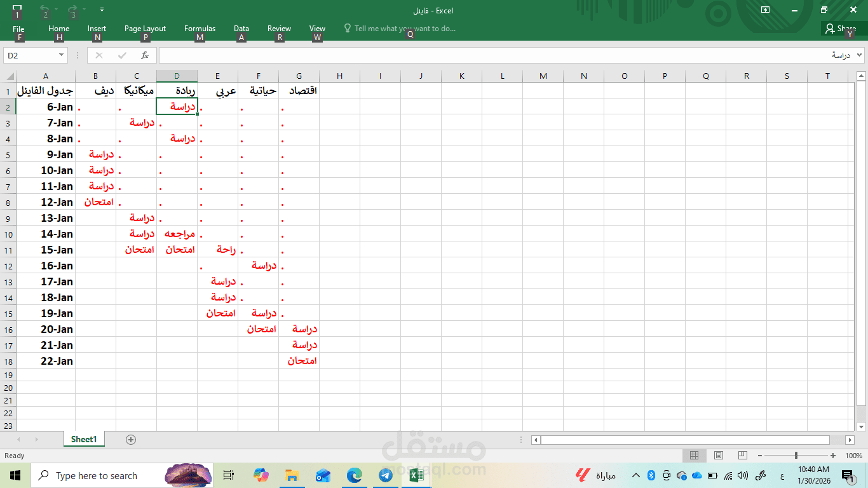Select the راحة cell
The width and height of the screenshot is (868, 488).
coord(217,250)
